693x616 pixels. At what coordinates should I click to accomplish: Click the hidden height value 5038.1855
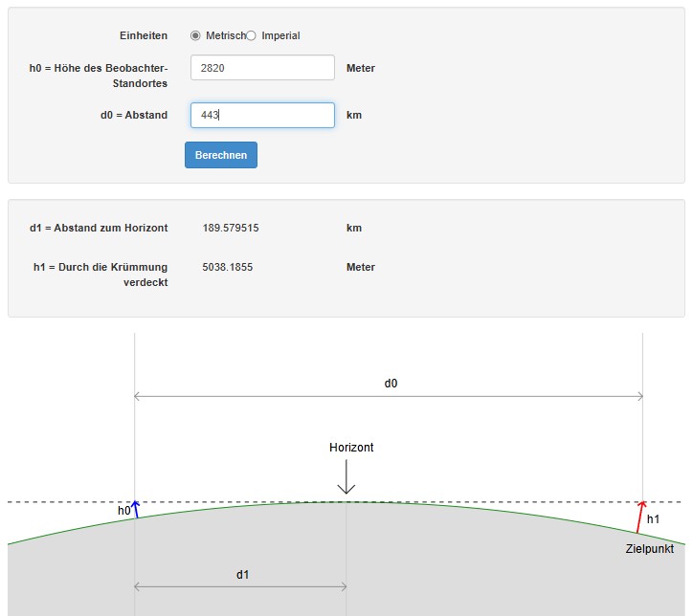[228, 267]
